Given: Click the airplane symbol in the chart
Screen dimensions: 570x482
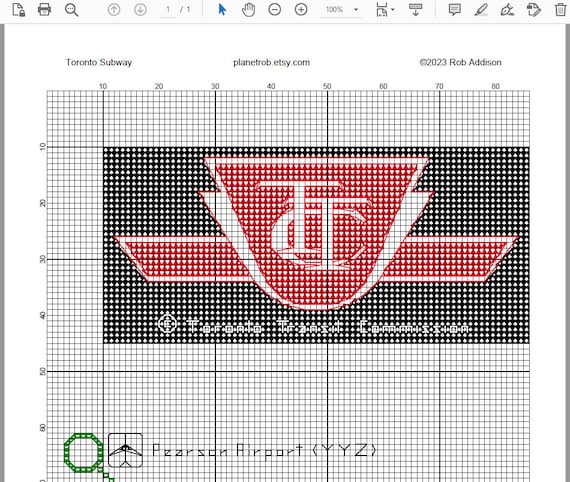Looking at the screenshot, I should pyautogui.click(x=125, y=450).
